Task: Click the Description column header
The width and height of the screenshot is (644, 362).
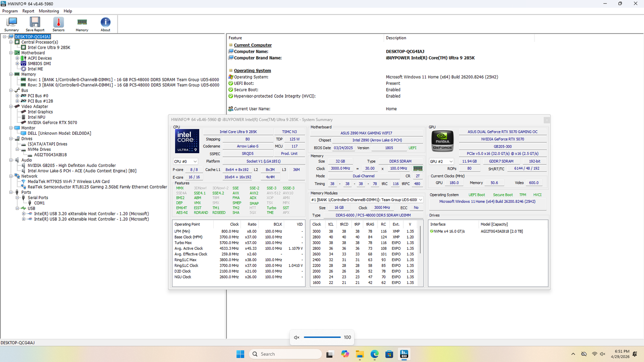Action: pyautogui.click(x=459, y=38)
